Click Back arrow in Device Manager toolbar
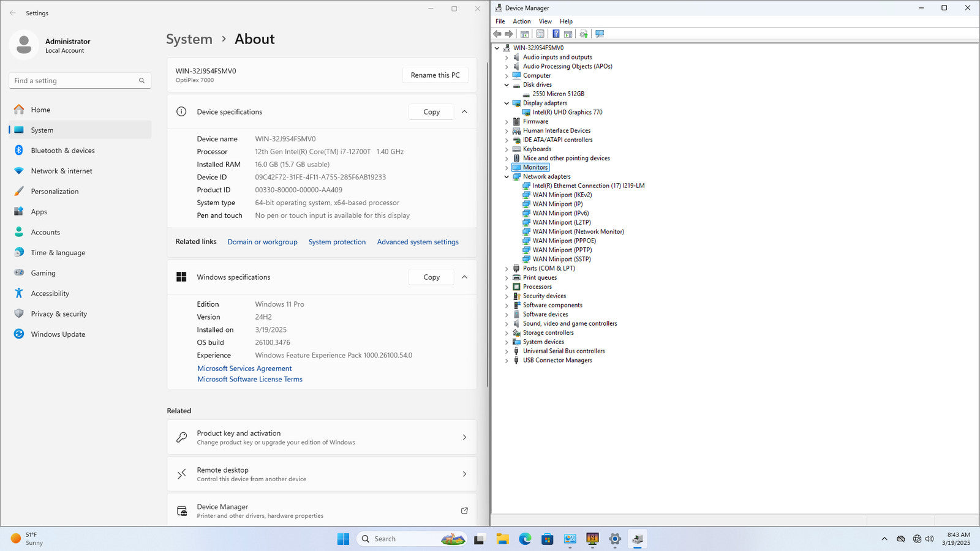Screen dimensions: 980x551 tap(497, 34)
